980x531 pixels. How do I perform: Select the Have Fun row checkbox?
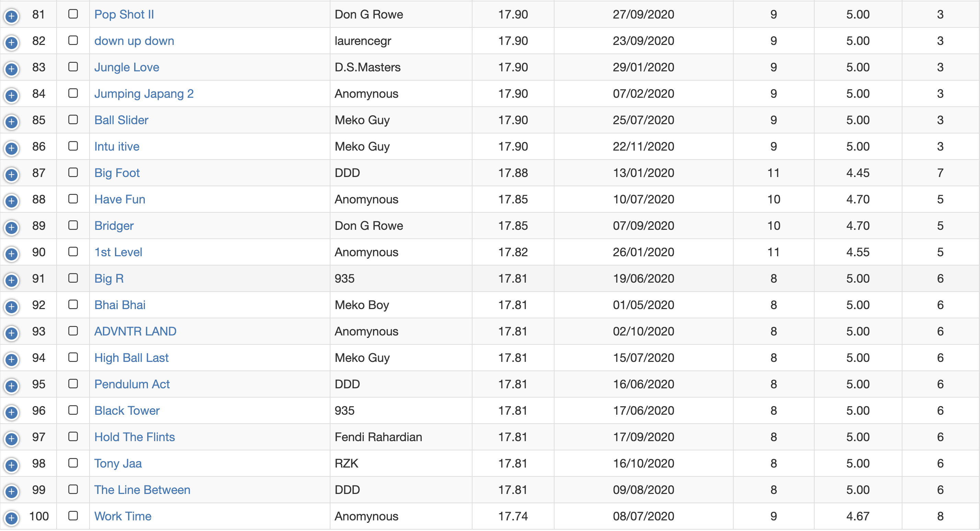[x=73, y=199]
